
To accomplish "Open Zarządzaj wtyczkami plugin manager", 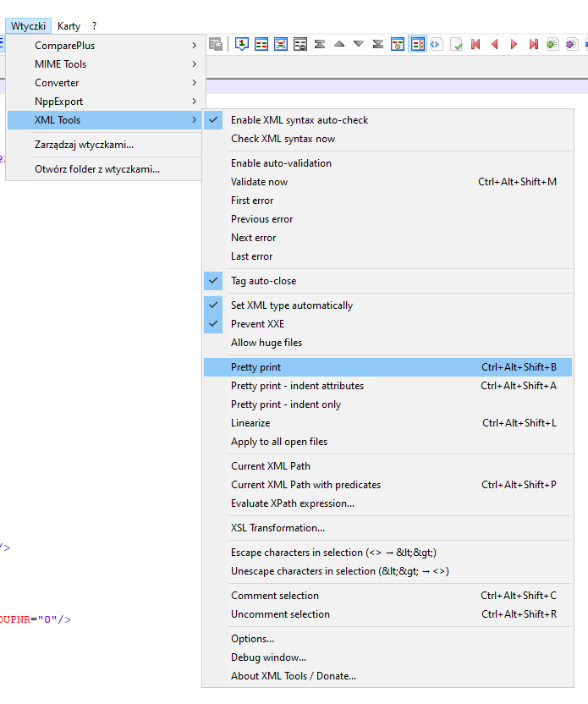I will point(84,145).
